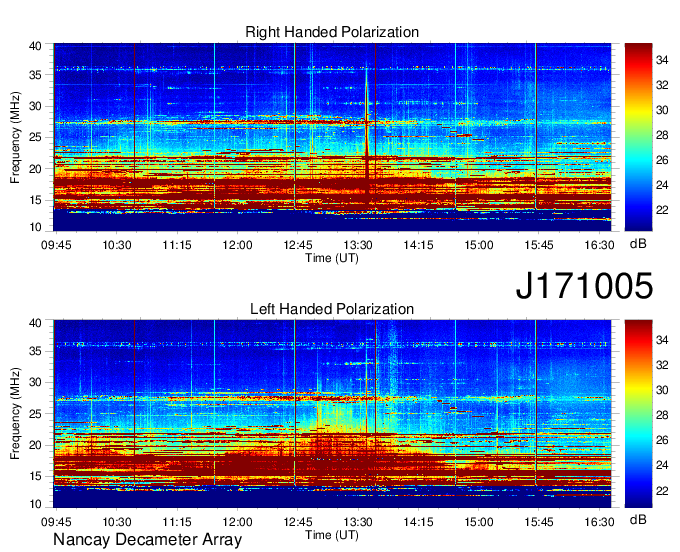
Task: Click the 09:45 tick under Left Handed plot
Action: pyautogui.click(x=56, y=522)
